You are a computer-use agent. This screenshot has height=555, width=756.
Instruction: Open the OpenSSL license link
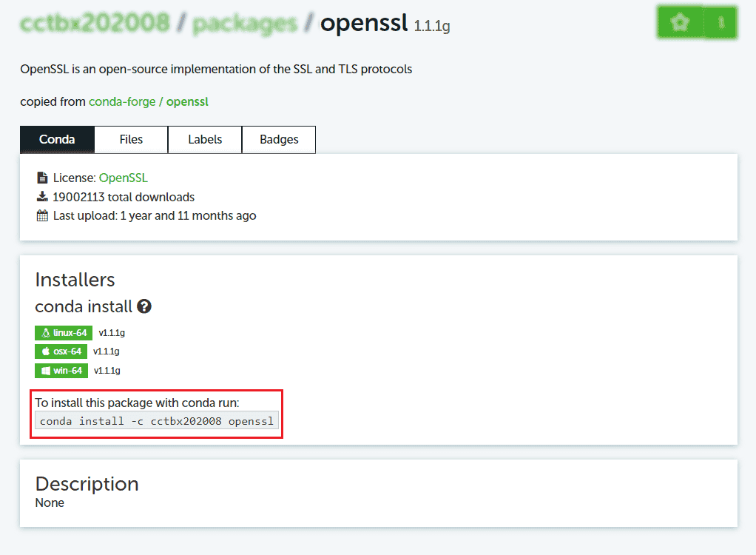[x=124, y=178]
